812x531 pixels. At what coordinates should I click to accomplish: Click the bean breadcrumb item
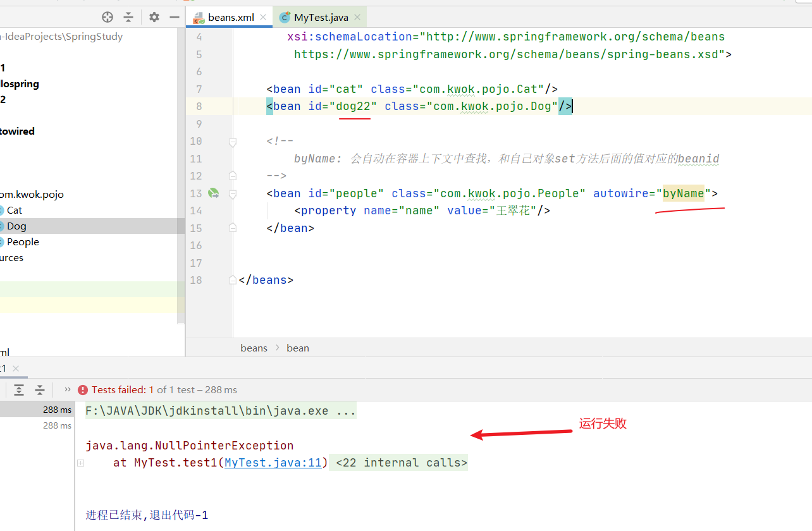[298, 348]
